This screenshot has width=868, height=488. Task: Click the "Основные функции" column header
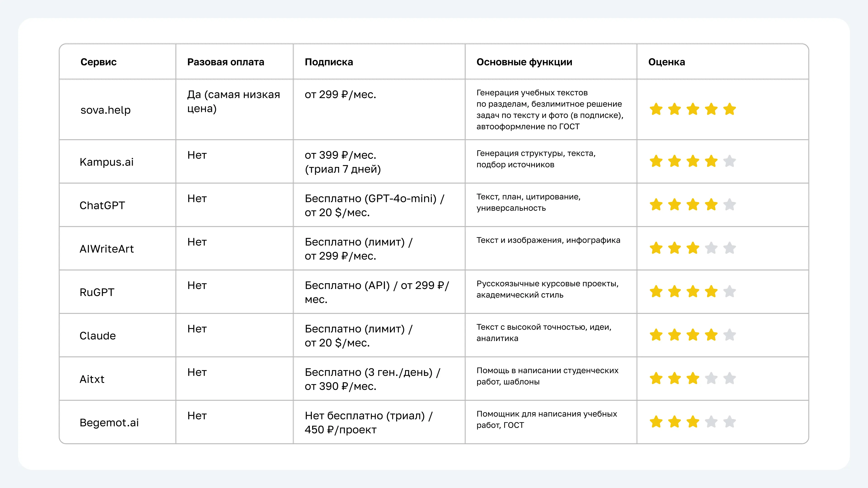[x=524, y=62]
